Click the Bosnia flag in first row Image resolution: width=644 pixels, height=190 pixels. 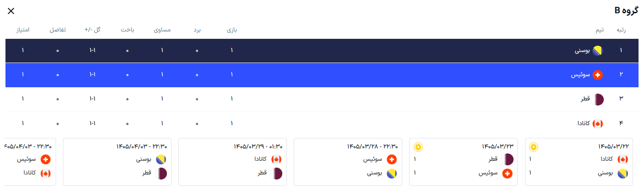[x=597, y=51]
